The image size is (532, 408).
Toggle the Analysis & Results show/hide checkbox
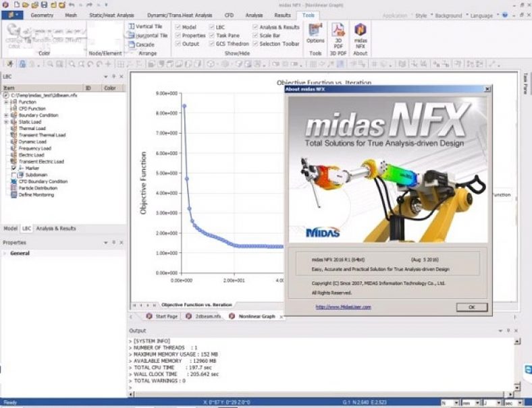[x=255, y=27]
